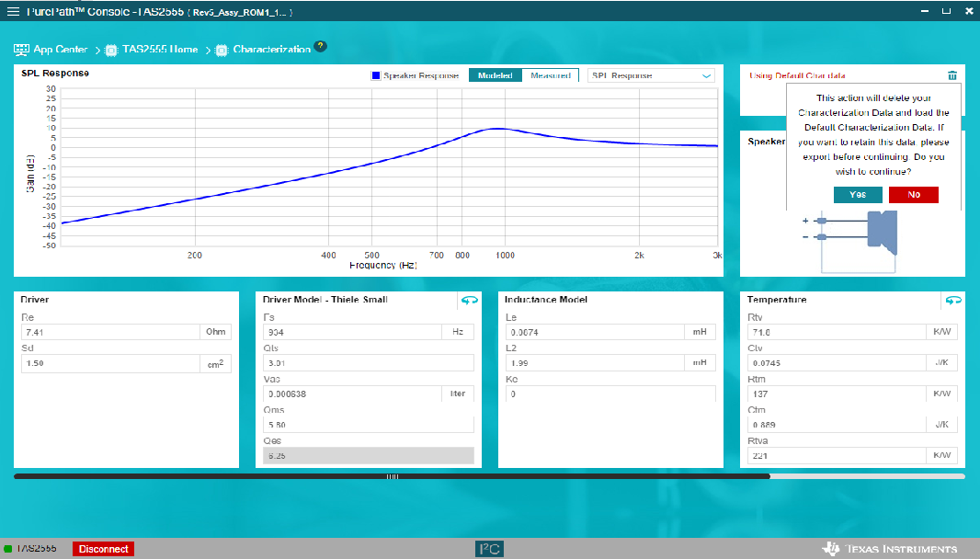This screenshot has height=559, width=980.
Task: Click the Driver Model panel refresh icon
Action: tap(470, 300)
